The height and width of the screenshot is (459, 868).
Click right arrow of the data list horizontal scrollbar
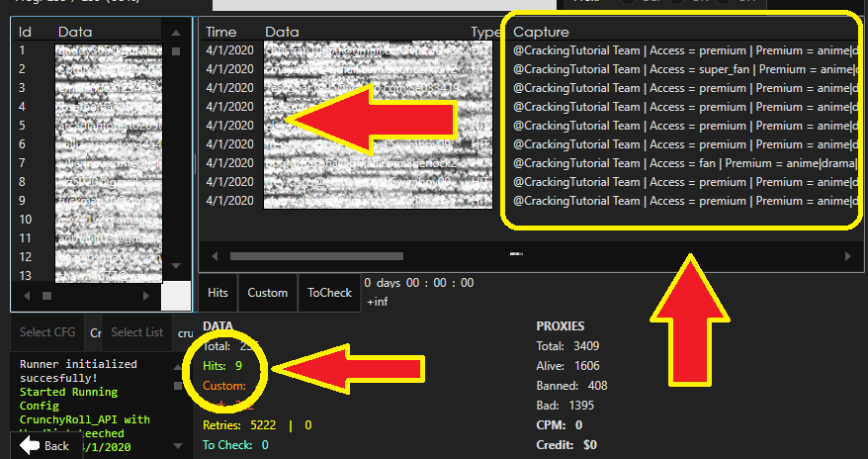pos(146,296)
